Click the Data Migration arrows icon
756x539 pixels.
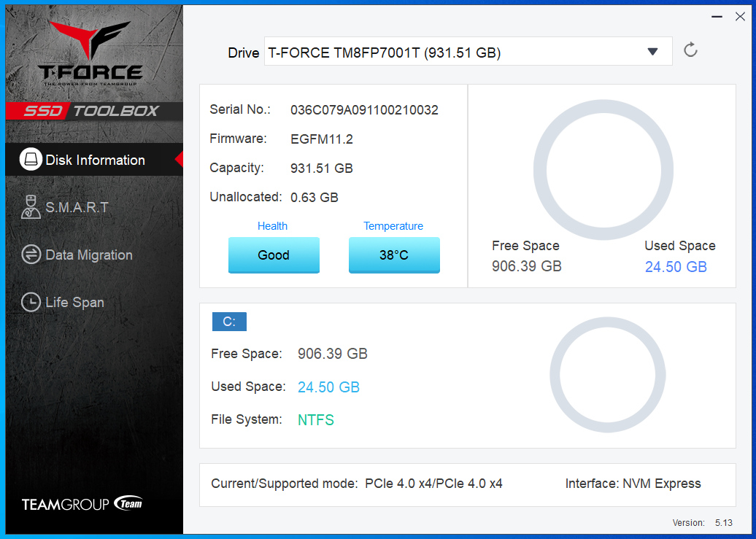coord(31,255)
